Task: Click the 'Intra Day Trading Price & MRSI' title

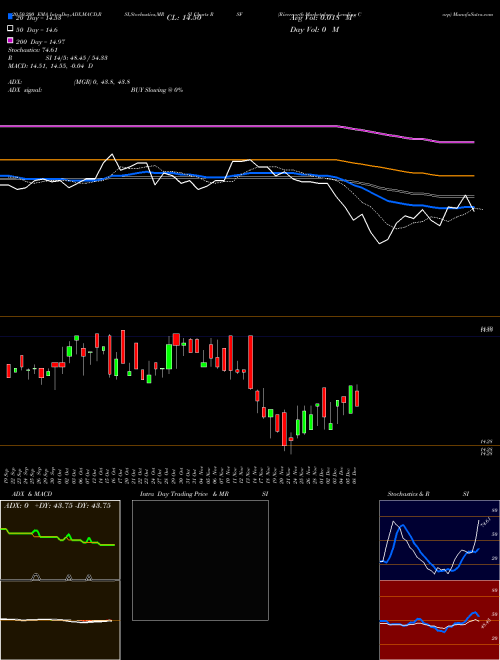Action: tap(204, 494)
